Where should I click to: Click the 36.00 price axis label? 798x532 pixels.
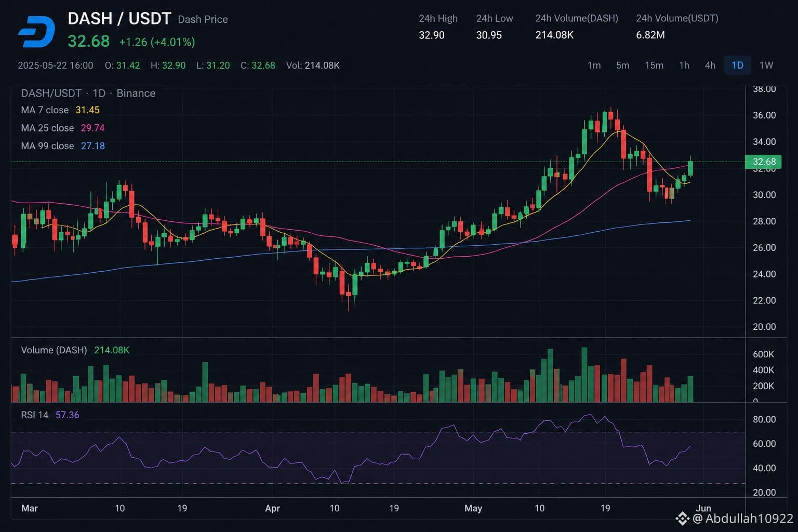click(764, 115)
